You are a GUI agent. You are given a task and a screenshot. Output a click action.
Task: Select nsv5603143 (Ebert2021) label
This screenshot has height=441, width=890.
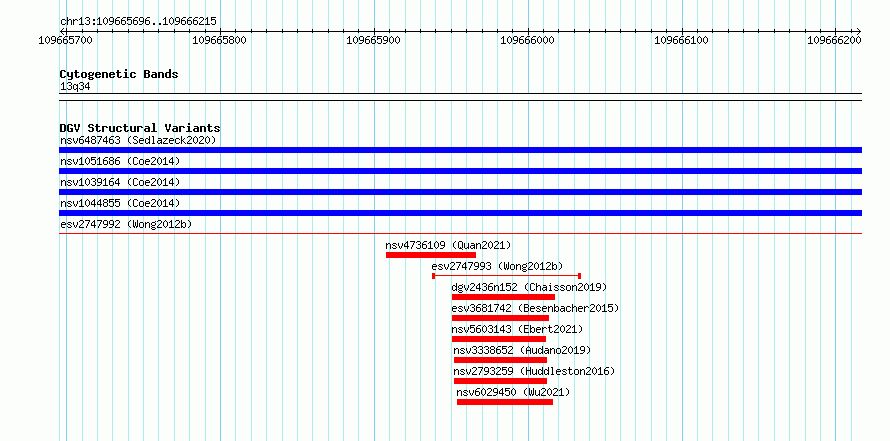coord(517,329)
